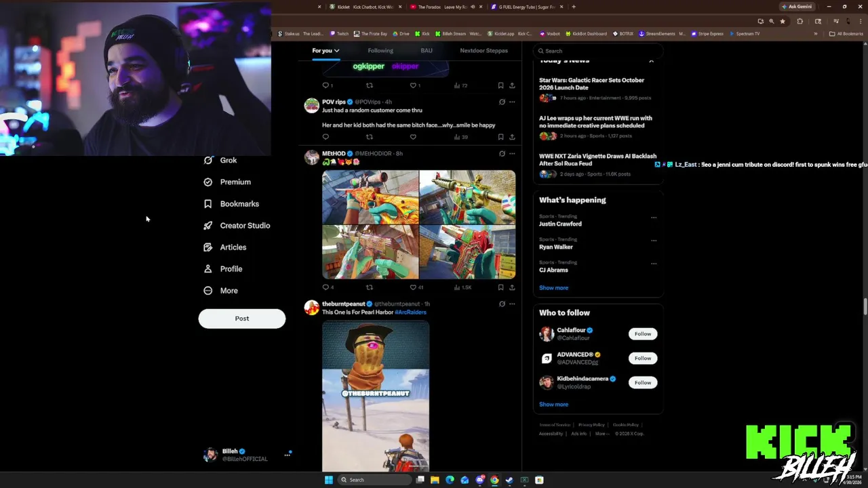Follow ADVANCED
The height and width of the screenshot is (488, 868).
click(x=643, y=359)
